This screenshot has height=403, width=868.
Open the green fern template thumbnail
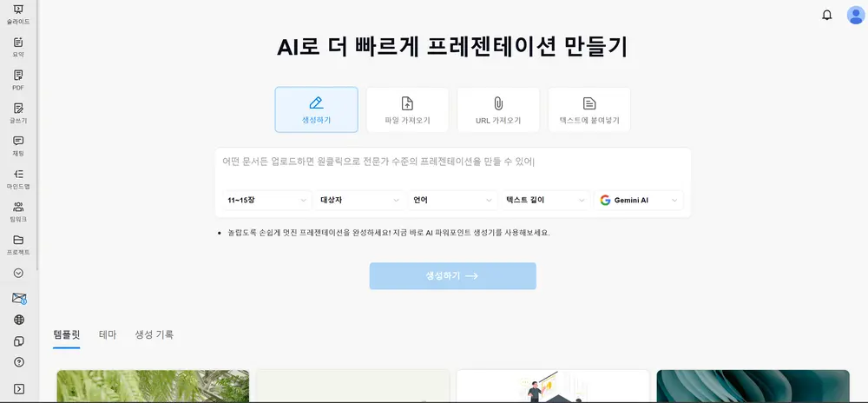[x=153, y=386]
